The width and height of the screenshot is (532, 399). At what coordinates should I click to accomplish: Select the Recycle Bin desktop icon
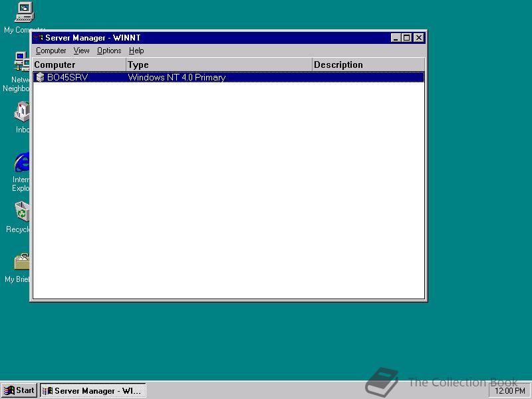[x=22, y=211]
